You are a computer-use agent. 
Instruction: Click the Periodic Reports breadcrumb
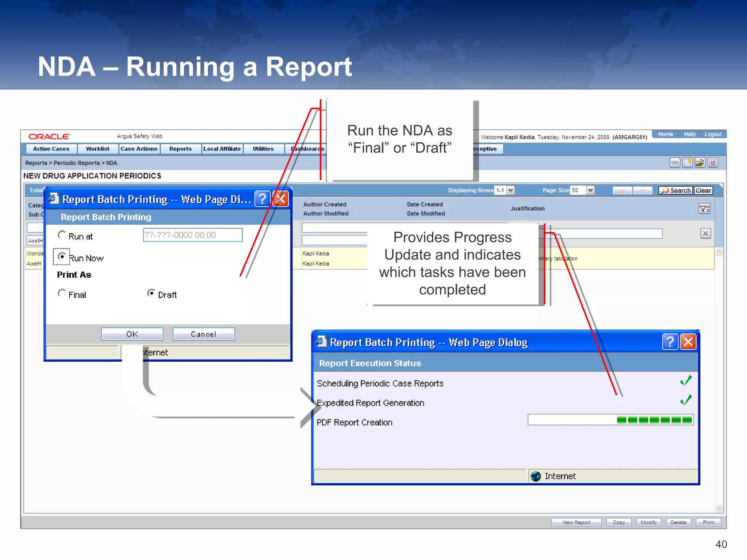[77, 163]
